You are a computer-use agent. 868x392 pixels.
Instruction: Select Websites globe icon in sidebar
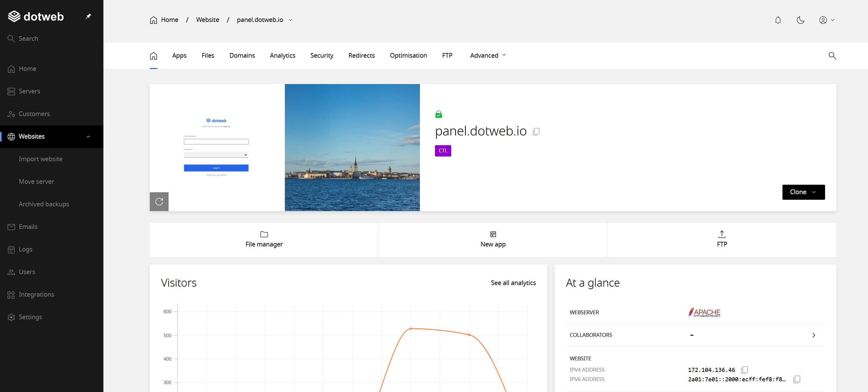pyautogui.click(x=11, y=136)
